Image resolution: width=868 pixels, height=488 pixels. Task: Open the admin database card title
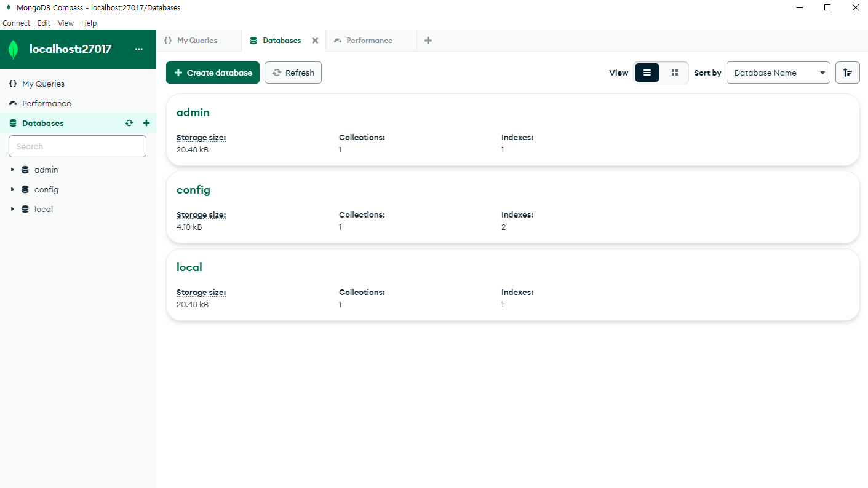pos(193,112)
